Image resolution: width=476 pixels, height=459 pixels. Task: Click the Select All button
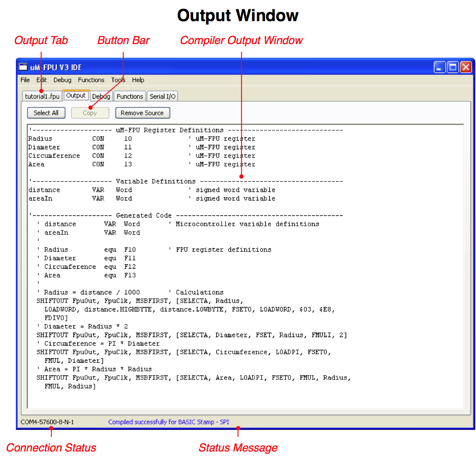pyautogui.click(x=46, y=113)
